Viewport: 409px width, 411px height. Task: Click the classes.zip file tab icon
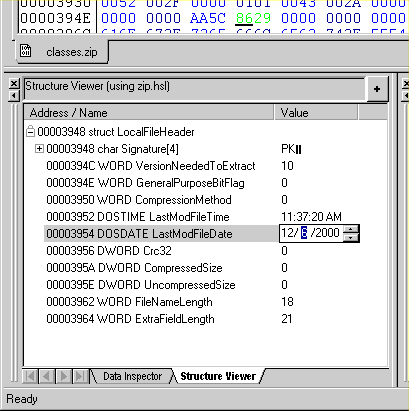click(26, 51)
